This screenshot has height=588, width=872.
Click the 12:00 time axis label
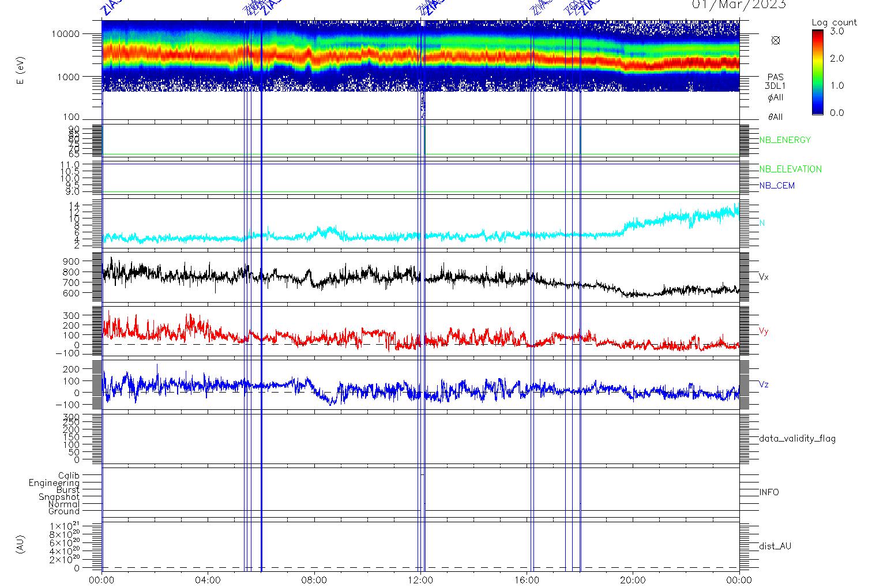[x=420, y=580]
